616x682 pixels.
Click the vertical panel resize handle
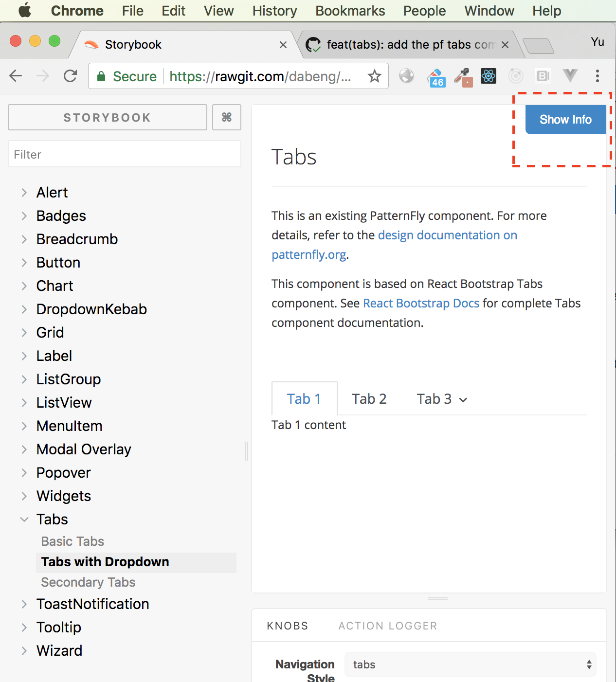(247, 451)
